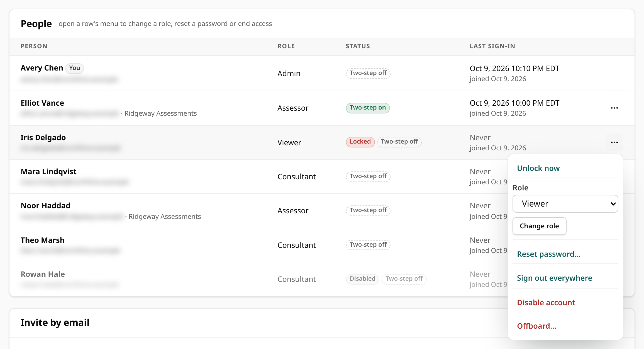
Task: Click the Disabled badge for Rowan Hale
Action: pos(362,279)
